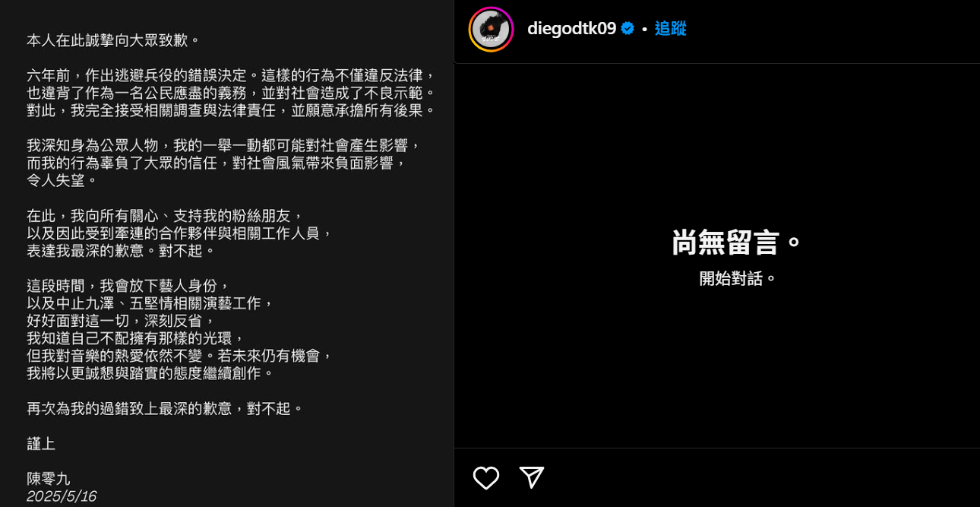Viewport: 980px width, 507px height.
Task: Share the post via paper plane icon
Action: [x=532, y=477]
